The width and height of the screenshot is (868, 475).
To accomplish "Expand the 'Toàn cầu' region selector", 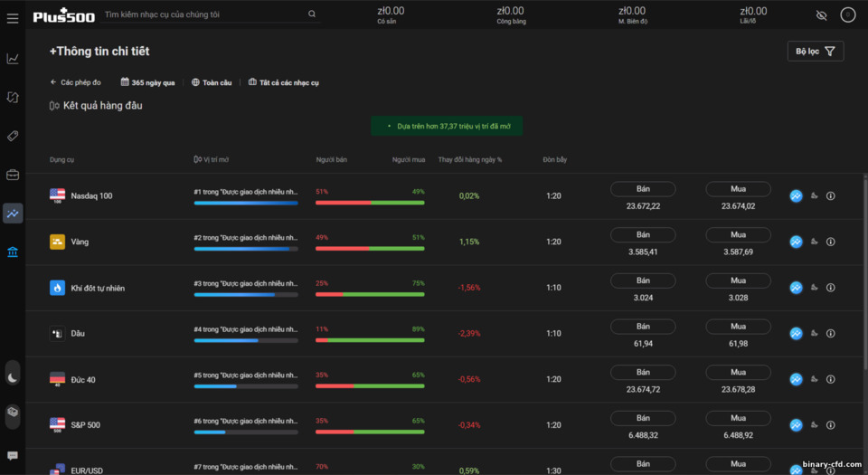I will 212,82.
